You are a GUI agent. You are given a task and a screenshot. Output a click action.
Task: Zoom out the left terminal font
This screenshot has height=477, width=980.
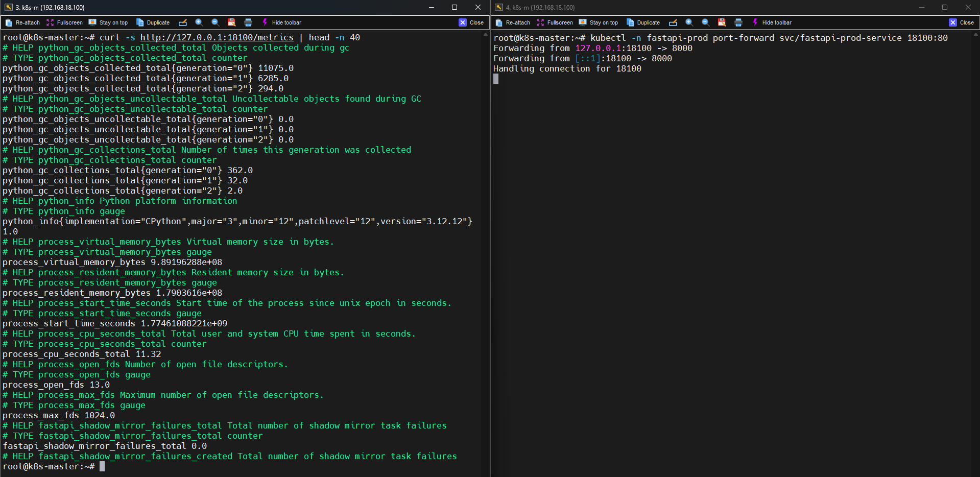[x=215, y=22]
